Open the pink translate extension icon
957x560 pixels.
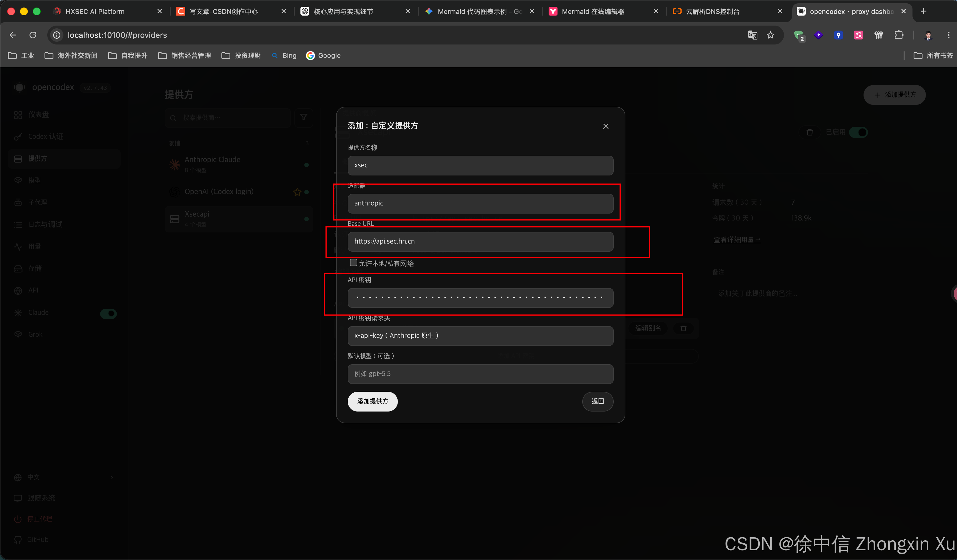858,35
